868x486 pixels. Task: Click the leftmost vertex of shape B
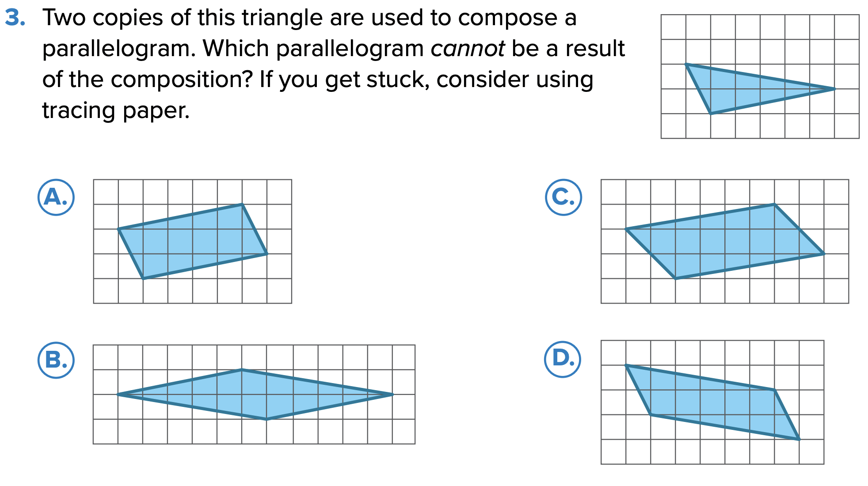pyautogui.click(x=118, y=394)
